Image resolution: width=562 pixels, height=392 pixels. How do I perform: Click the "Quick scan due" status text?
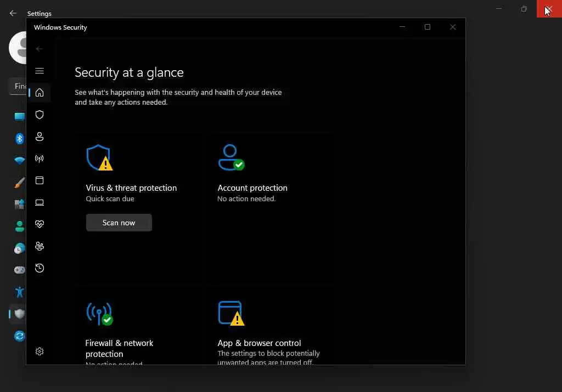coord(110,198)
